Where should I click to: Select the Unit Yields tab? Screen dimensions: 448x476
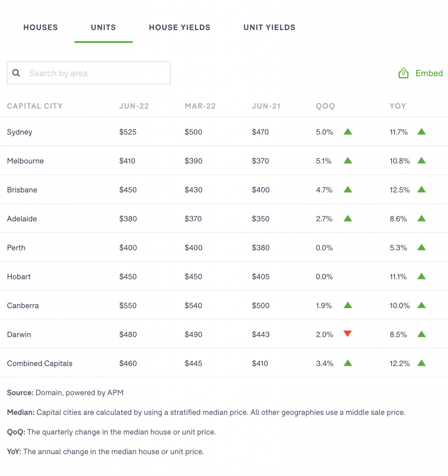(270, 27)
